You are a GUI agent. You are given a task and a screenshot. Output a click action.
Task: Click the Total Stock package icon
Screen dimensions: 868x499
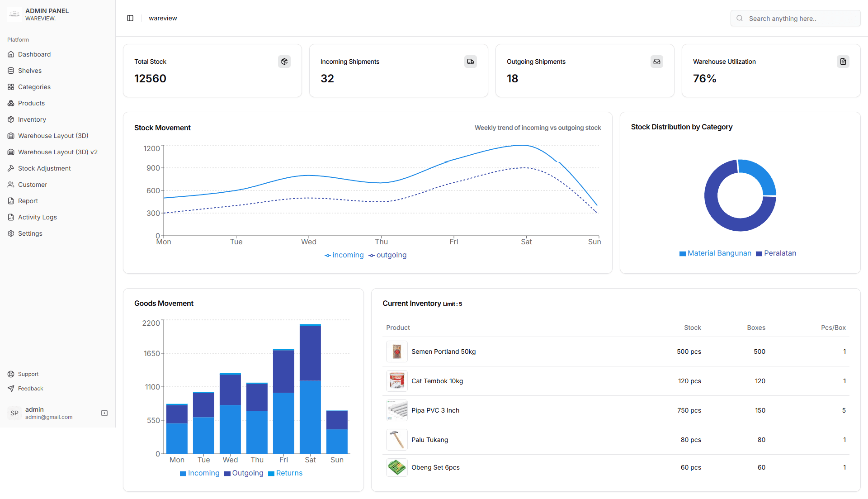(284, 62)
